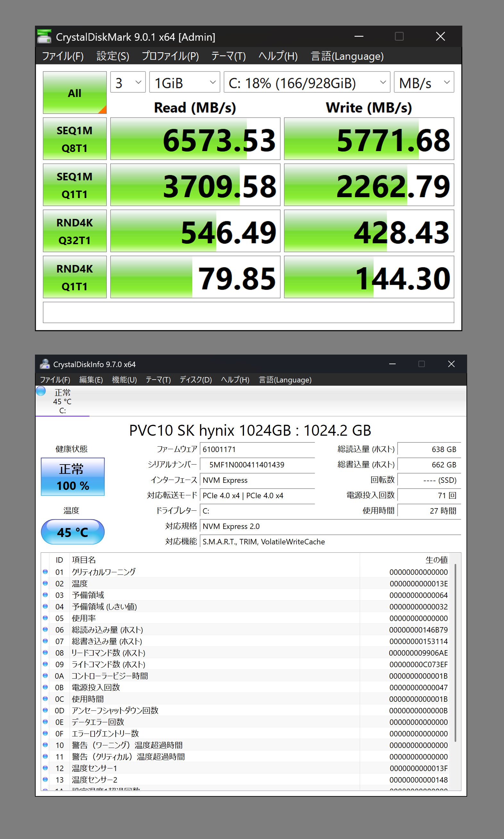Open ディスク(D) menu in CrystalDiskInfo

196,380
